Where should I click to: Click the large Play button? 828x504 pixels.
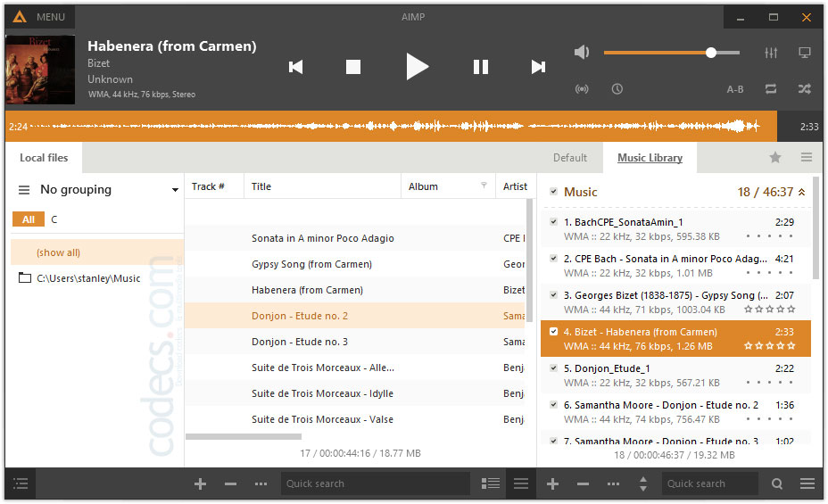tap(417, 67)
